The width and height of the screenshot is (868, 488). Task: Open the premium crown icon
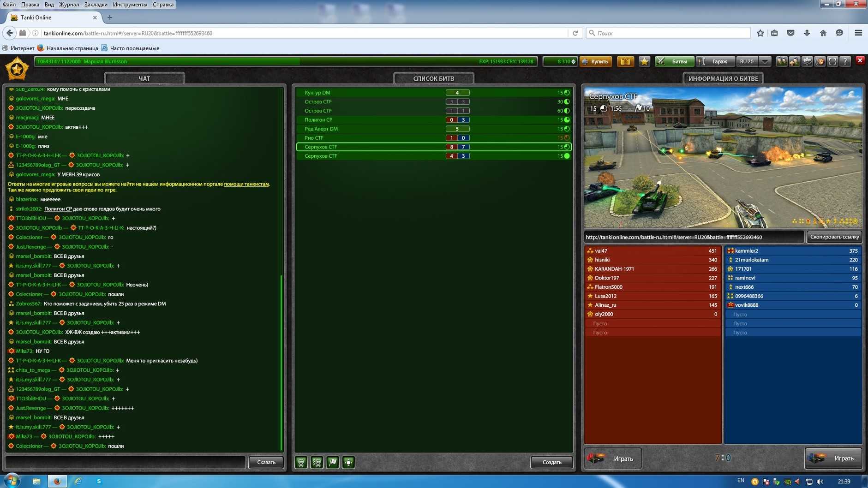(x=625, y=61)
